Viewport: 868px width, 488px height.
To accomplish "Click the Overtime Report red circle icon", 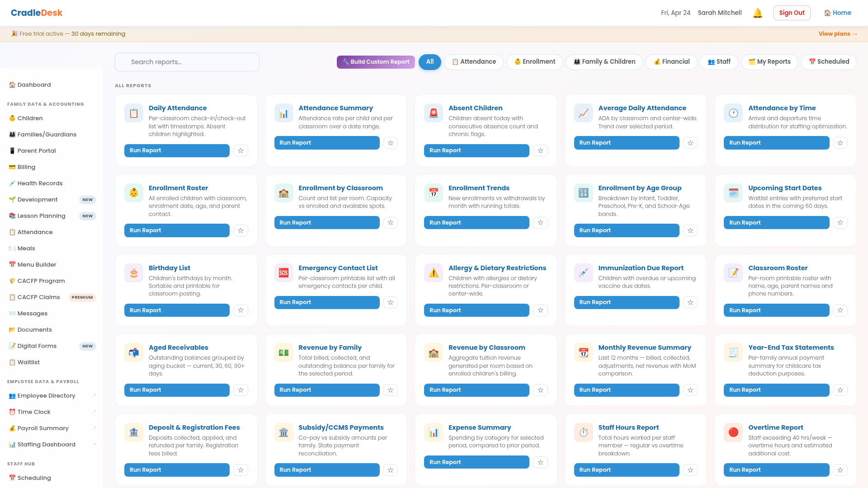I will (x=733, y=432).
